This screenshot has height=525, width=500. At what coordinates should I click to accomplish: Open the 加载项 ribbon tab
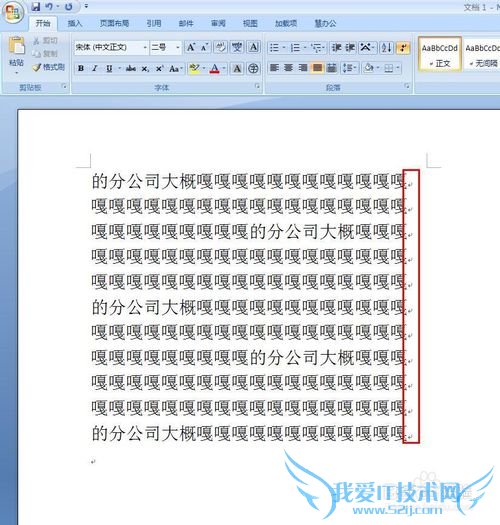point(286,23)
